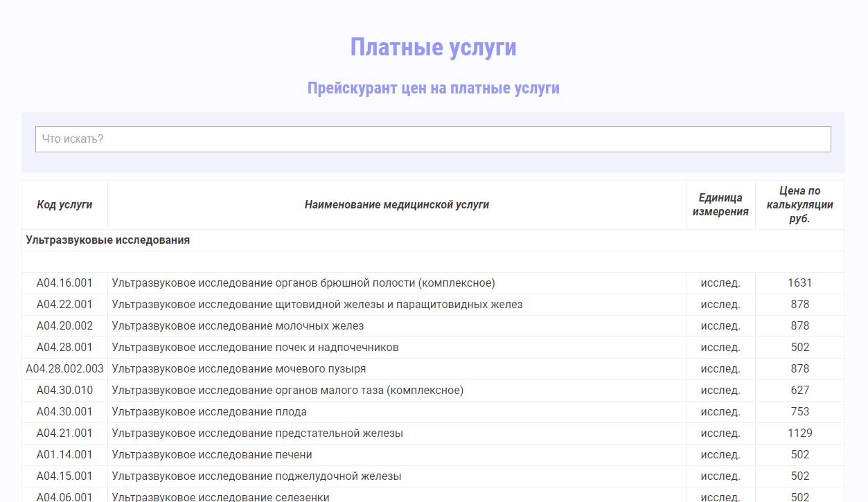Click price 878 in the щитовидной железы row
The height and width of the screenshot is (502, 868).
click(x=800, y=305)
